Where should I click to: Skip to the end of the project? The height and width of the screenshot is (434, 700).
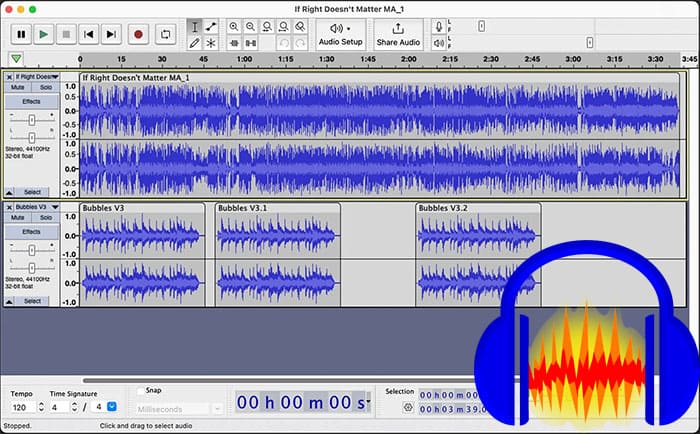[x=111, y=34]
